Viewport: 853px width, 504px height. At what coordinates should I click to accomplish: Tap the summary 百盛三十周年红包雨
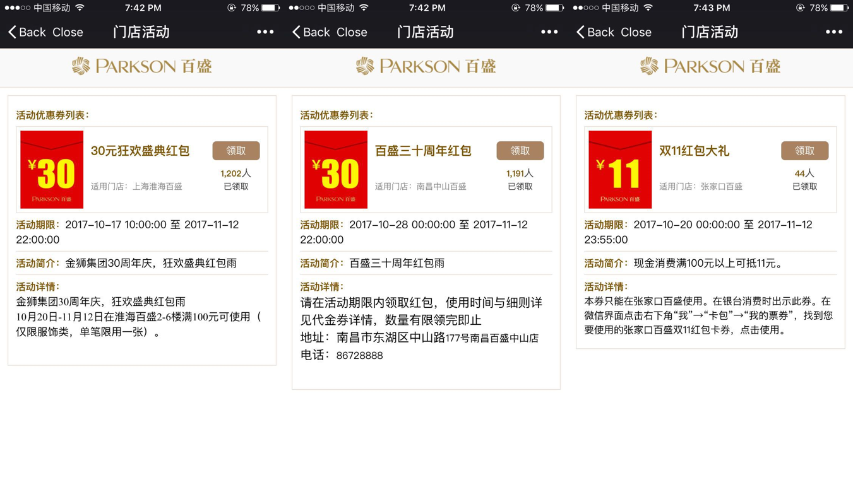(x=397, y=263)
